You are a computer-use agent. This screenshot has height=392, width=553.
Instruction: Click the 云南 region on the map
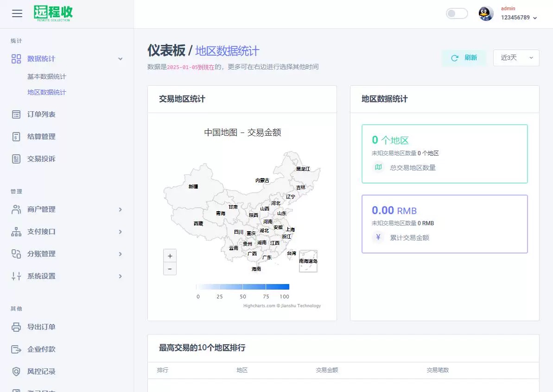(234, 248)
